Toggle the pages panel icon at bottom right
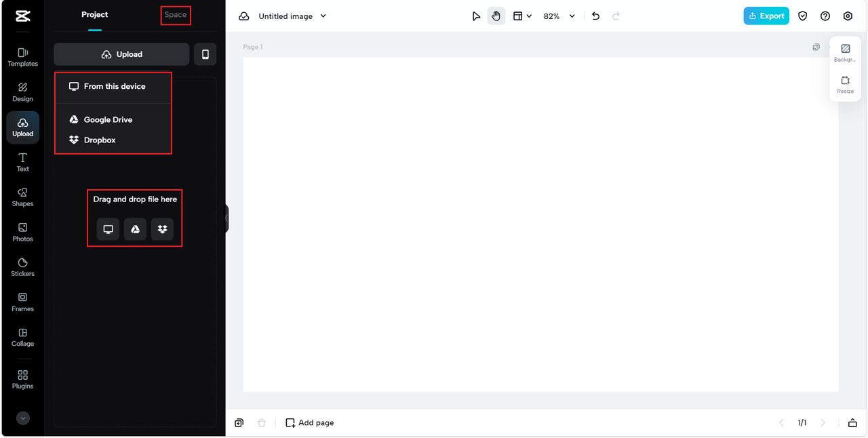 pyautogui.click(x=852, y=423)
